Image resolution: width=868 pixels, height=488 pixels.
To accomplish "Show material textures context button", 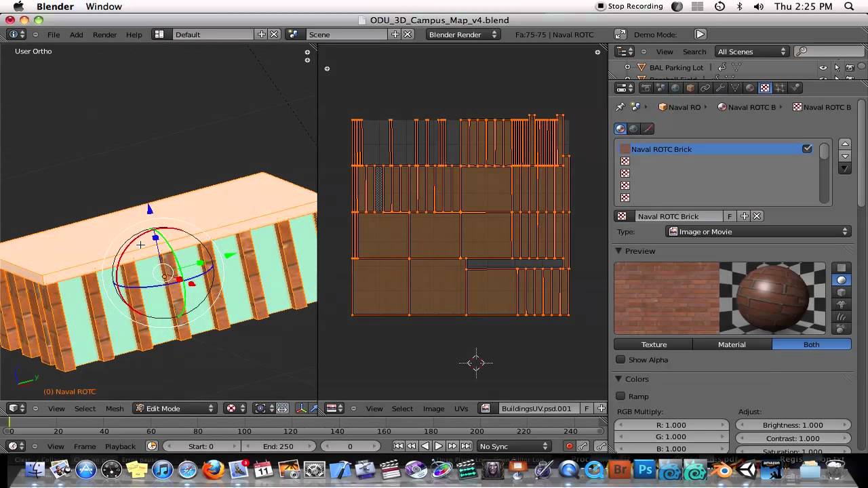I will pos(620,129).
